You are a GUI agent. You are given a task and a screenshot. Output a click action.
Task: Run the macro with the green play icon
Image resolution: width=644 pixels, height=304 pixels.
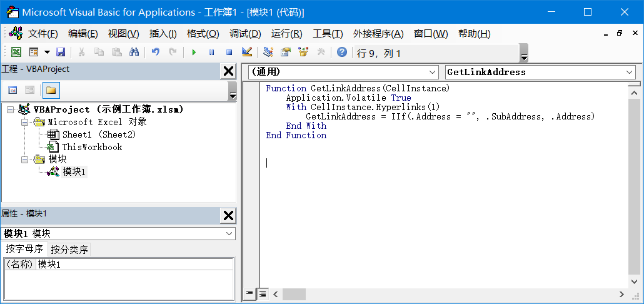pos(194,52)
